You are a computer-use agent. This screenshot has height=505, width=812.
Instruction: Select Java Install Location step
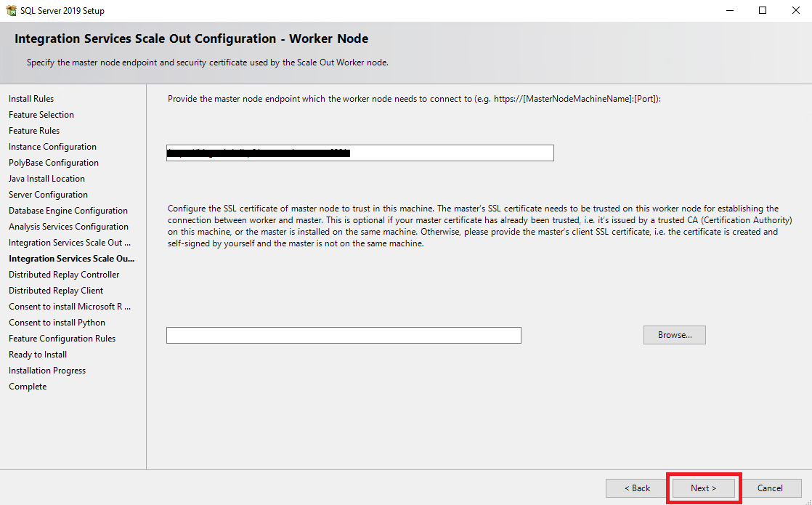(46, 179)
